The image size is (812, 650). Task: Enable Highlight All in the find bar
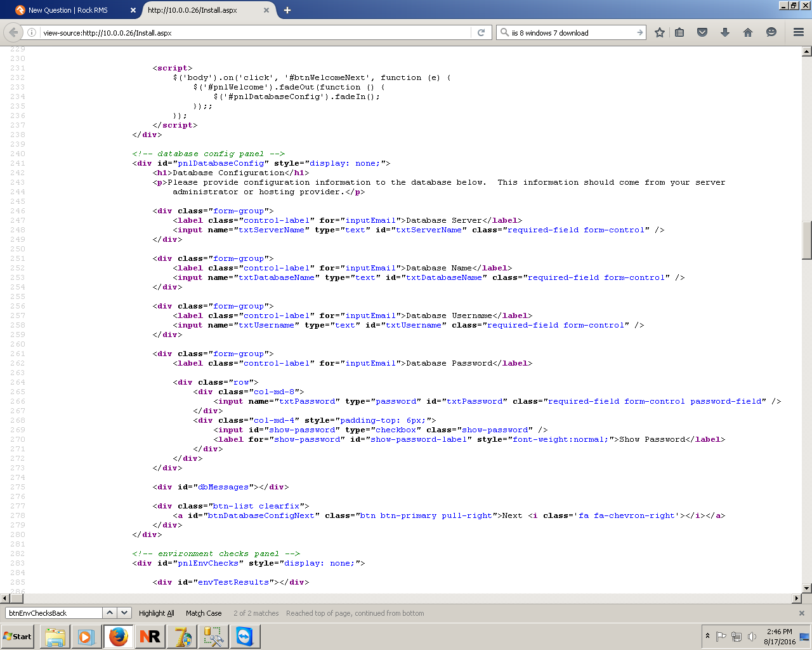(x=156, y=613)
